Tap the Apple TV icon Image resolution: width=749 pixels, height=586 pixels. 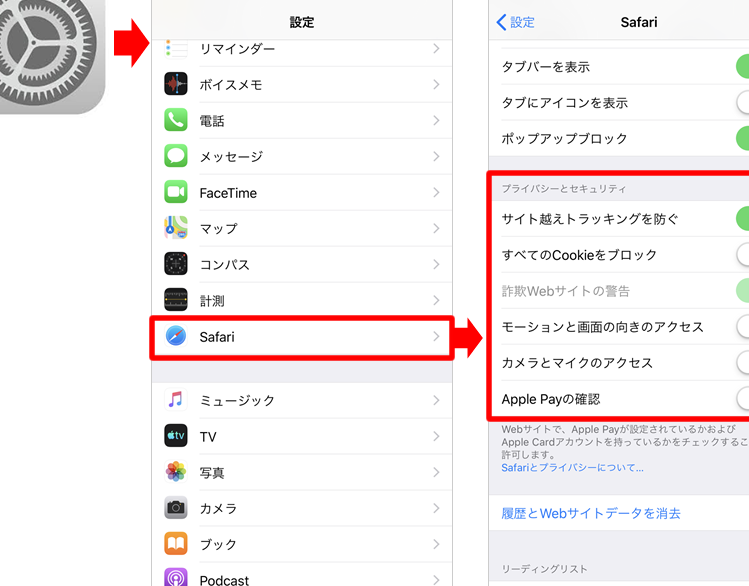[176, 436]
